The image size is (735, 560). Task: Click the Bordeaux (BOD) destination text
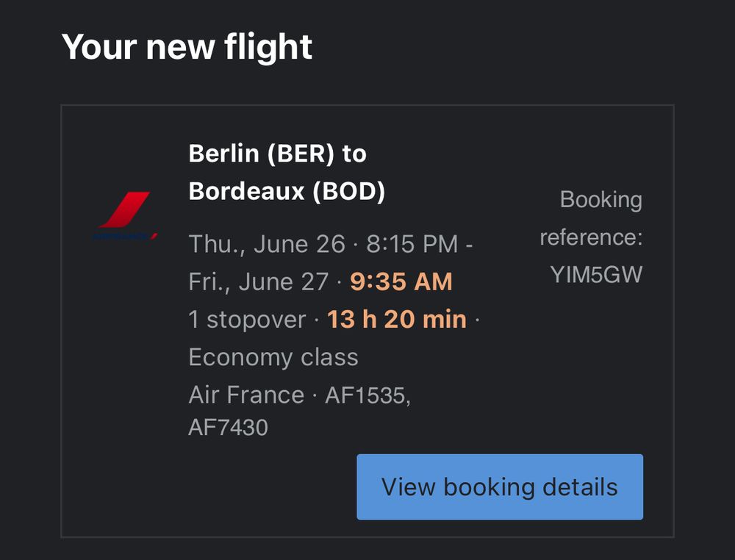(x=287, y=191)
